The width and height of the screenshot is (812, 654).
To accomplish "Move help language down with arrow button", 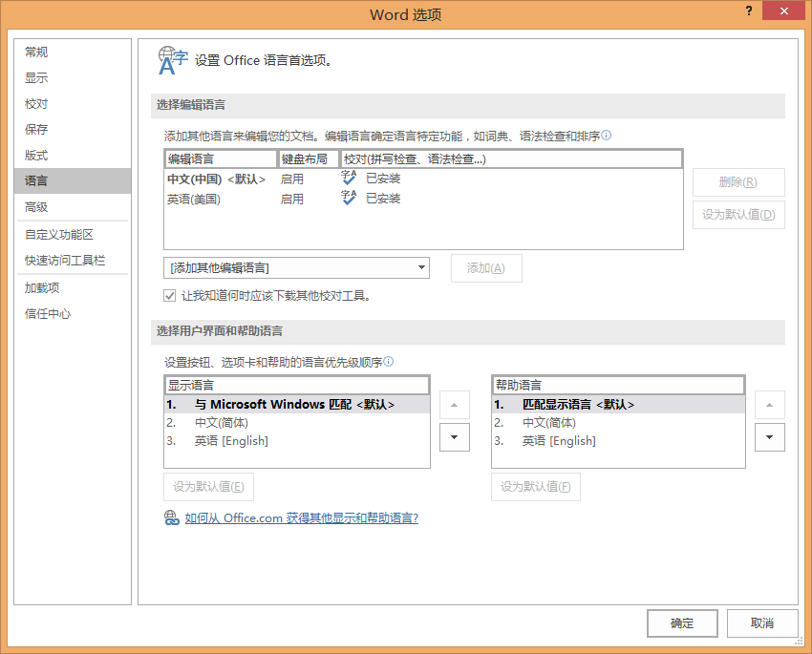I will [x=769, y=437].
